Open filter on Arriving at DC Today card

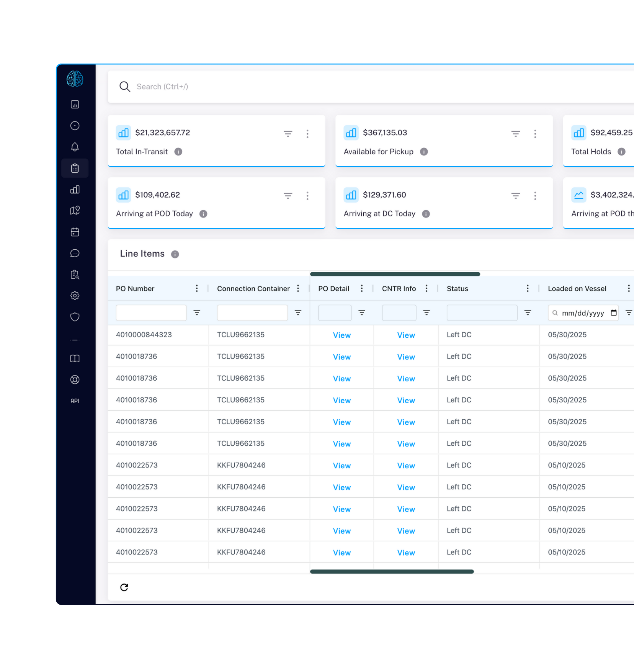pos(516,196)
